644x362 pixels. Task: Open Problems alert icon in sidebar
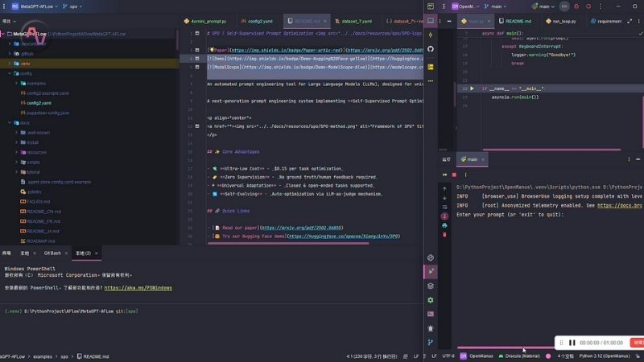431,328
